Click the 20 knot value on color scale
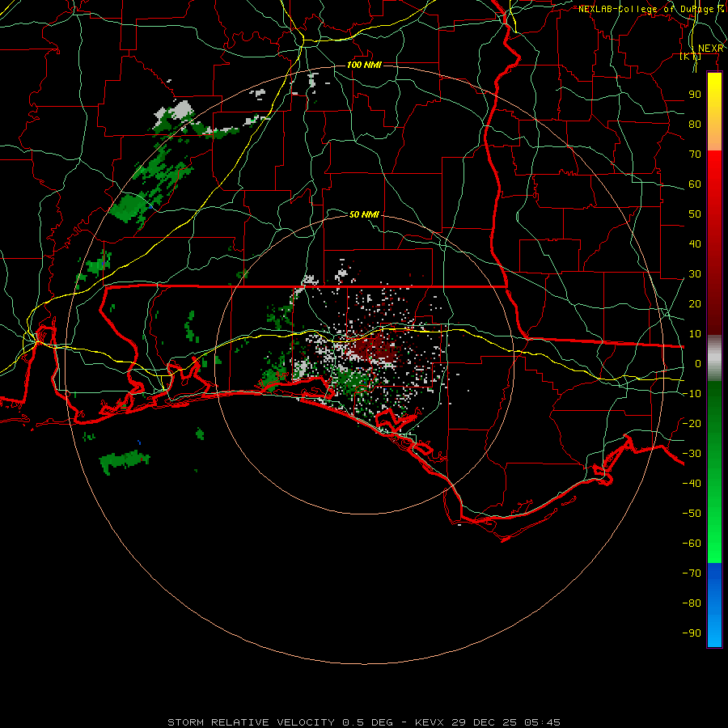728x728 pixels. [x=695, y=303]
